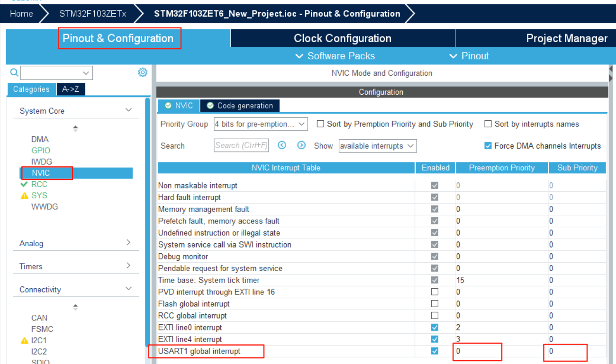Open the settings gear icon
The height and width of the screenshot is (364, 616).
(x=142, y=72)
